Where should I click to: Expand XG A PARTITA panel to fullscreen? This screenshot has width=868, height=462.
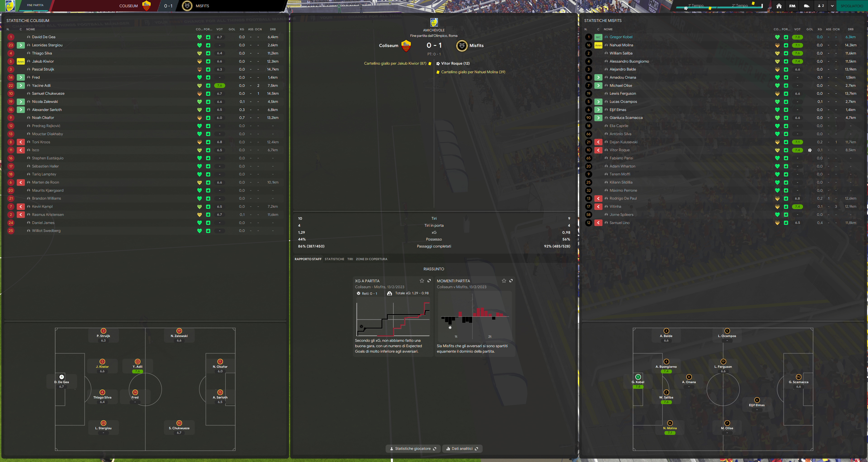click(x=429, y=280)
